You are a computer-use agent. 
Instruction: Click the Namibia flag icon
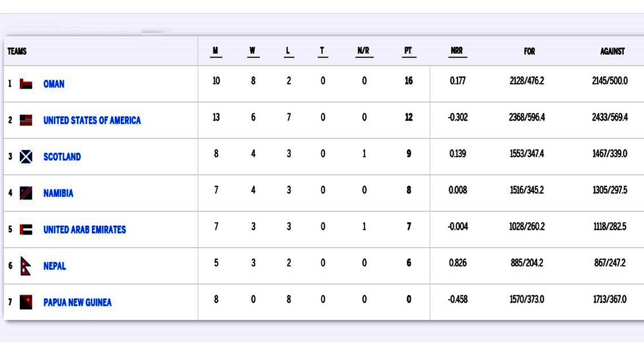[26, 193]
